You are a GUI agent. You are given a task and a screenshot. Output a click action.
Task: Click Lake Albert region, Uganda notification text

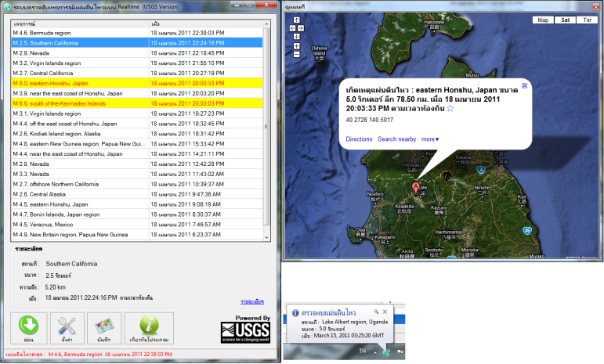tap(355, 322)
